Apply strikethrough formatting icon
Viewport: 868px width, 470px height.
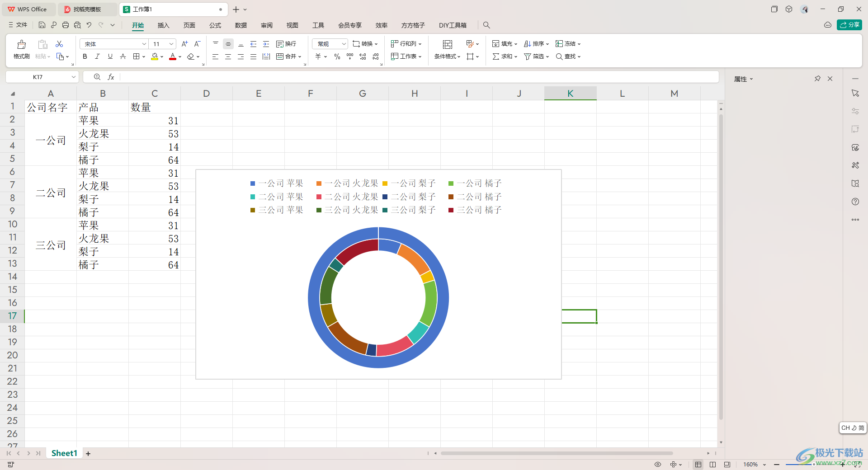[x=123, y=56]
